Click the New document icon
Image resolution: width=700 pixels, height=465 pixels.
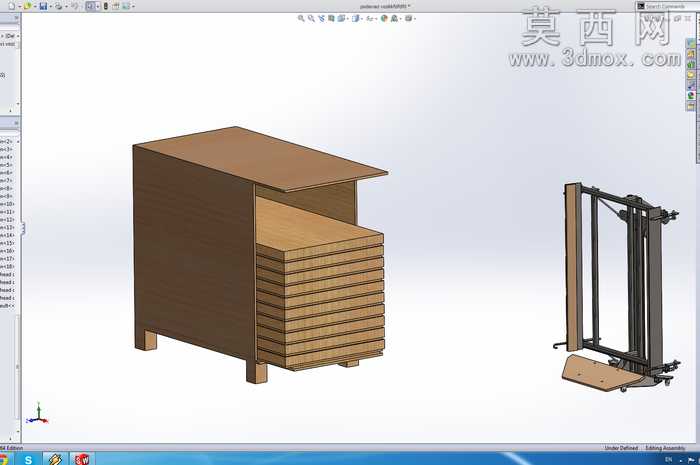[x=11, y=6]
